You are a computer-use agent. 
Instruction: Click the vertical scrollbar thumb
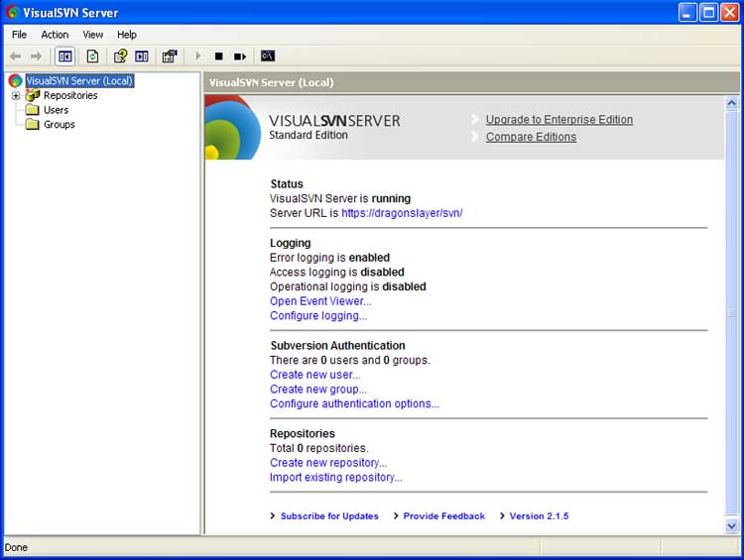[x=732, y=313]
